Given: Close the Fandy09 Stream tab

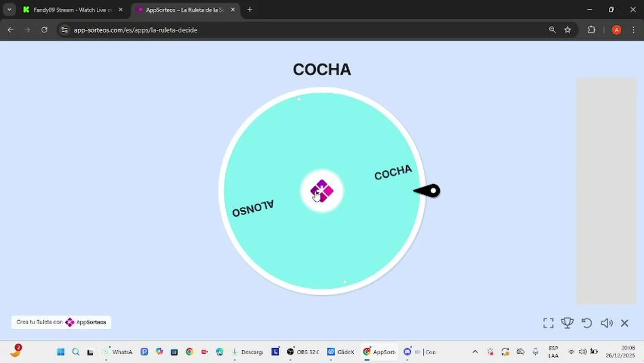Looking at the screenshot, I should [x=120, y=10].
